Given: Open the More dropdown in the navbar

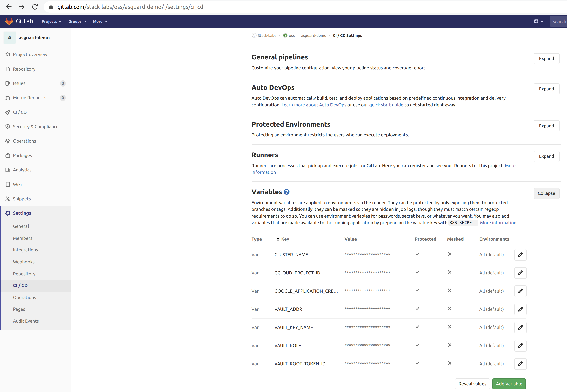Looking at the screenshot, I should pyautogui.click(x=100, y=21).
